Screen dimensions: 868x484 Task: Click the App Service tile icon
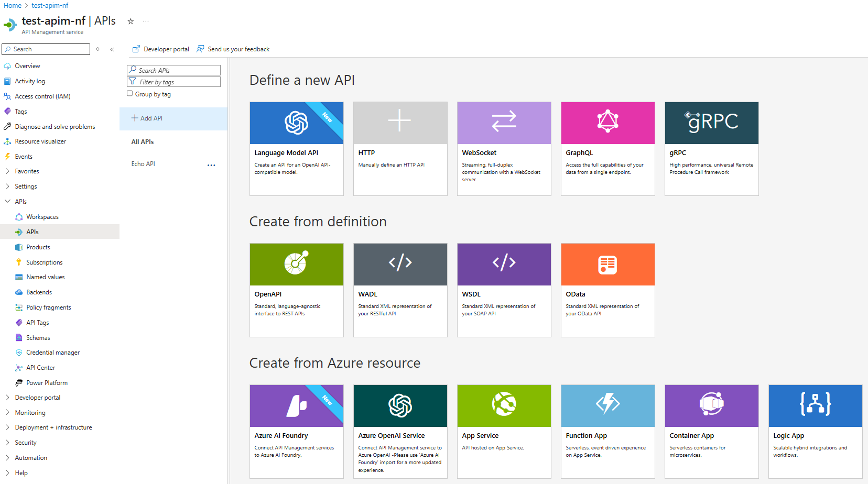click(504, 404)
